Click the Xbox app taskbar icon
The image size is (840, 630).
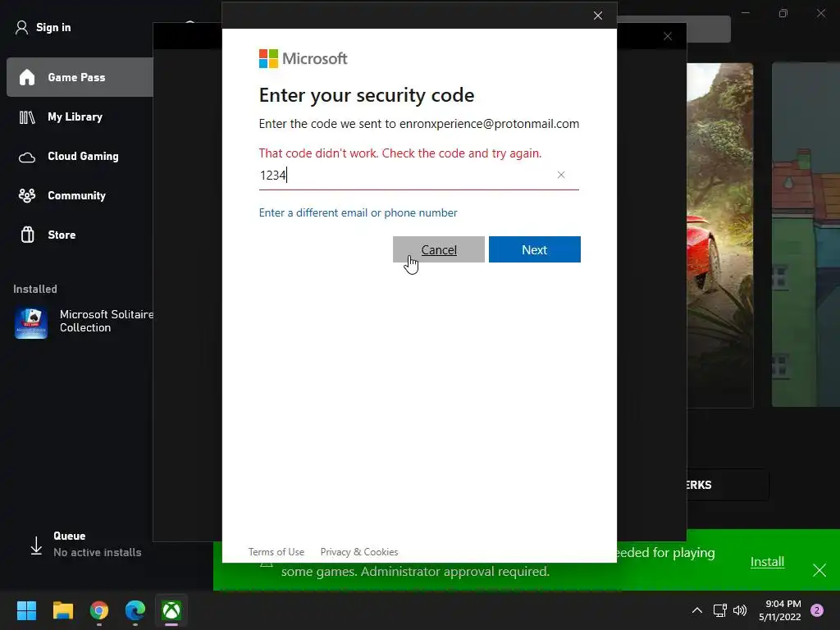[171, 610]
